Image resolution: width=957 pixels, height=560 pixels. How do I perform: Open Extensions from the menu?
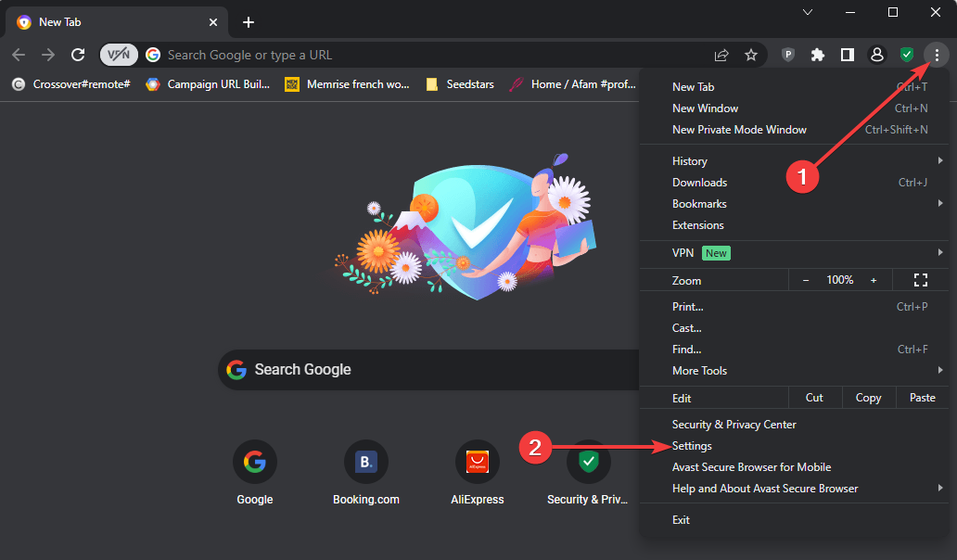[x=794, y=225]
